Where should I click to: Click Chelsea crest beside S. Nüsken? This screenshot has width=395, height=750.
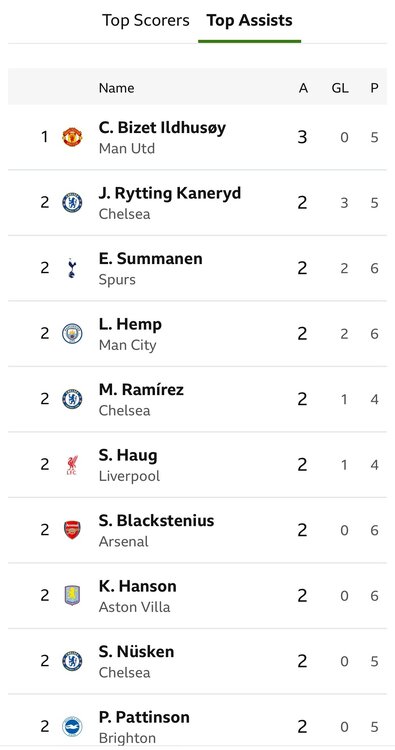[x=72, y=661]
